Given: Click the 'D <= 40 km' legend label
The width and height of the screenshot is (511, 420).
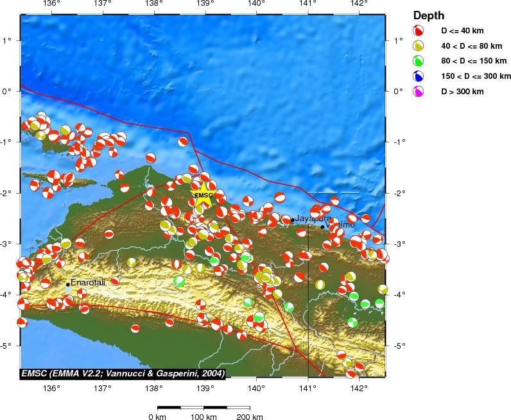Looking at the screenshot, I should (x=462, y=31).
